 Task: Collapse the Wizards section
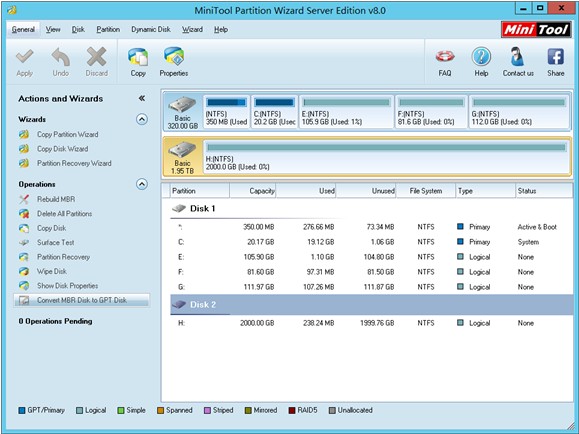point(142,119)
